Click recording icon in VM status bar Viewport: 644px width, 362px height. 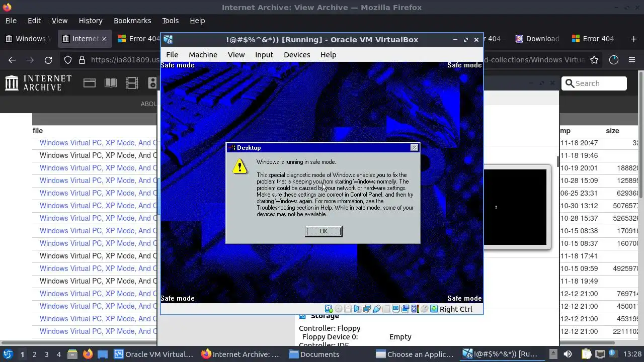pyautogui.click(x=405, y=309)
